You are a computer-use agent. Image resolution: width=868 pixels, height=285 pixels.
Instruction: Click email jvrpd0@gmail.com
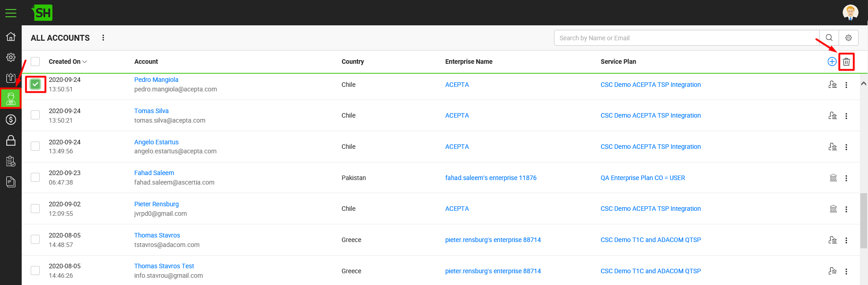pyautogui.click(x=160, y=214)
